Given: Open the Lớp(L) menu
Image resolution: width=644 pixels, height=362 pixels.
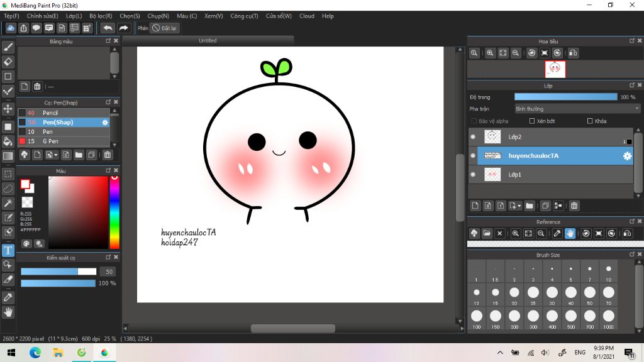Looking at the screenshot, I should (74, 16).
